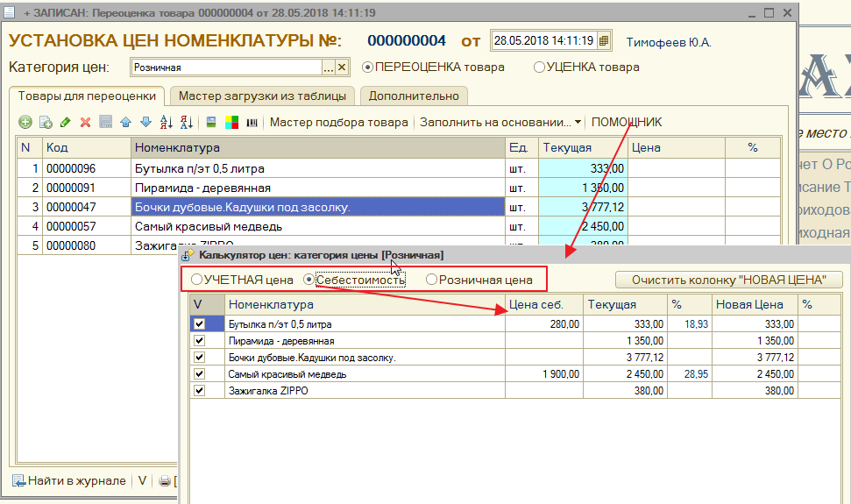
Task: Select code cell 00000080
Action: click(x=87, y=245)
